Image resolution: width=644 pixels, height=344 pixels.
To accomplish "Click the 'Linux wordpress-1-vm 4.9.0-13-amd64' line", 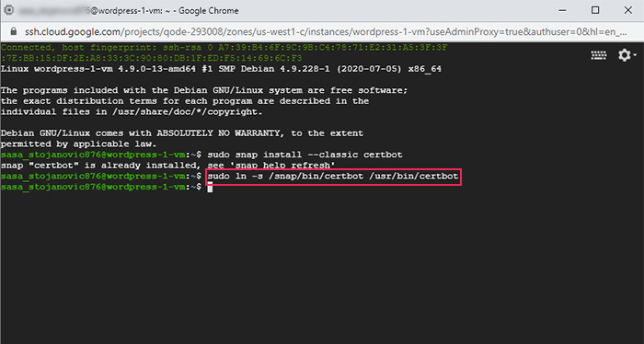I will pos(221,69).
